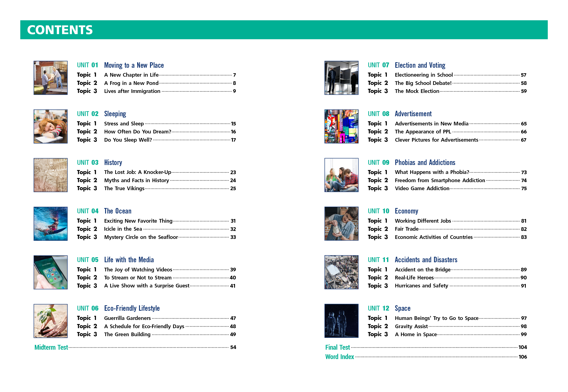This screenshot has height=392, width=568.
Task: Open the Unit 04 underwater surfer thumbnail
Action: pyautogui.click(x=51, y=224)
